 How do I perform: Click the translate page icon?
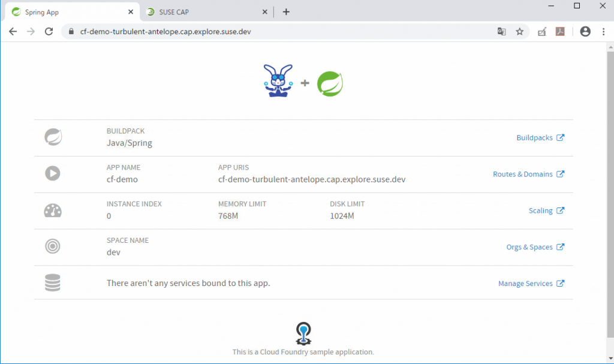coord(502,32)
